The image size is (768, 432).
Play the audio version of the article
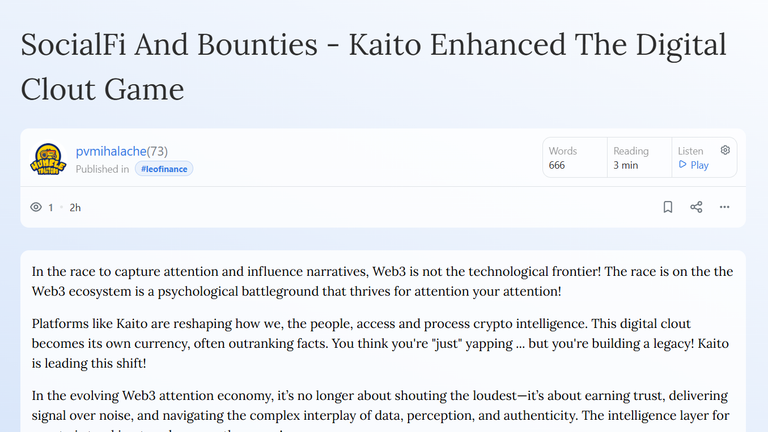(694, 165)
